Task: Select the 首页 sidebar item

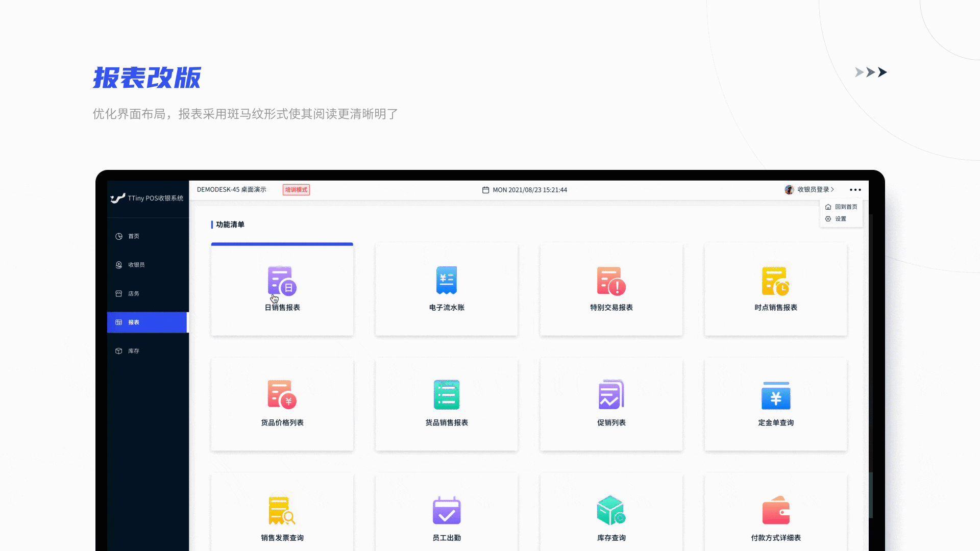Action: tap(134, 236)
